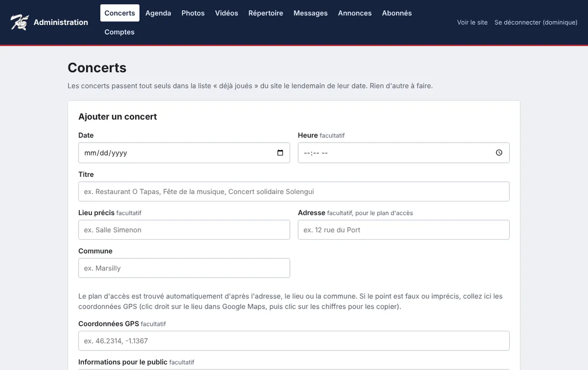Focus the Coordonnées GPS field
Screen dimensions: 588x370
tap(294, 341)
